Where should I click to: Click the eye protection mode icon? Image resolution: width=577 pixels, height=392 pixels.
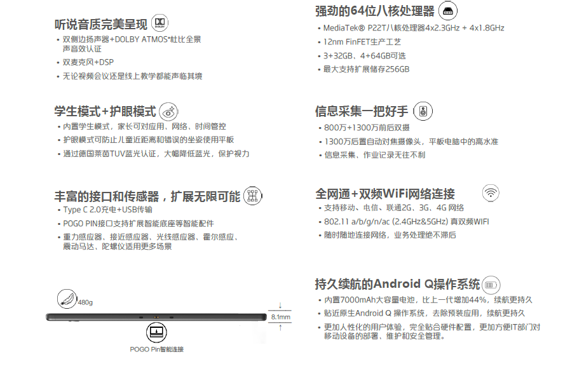point(168,111)
